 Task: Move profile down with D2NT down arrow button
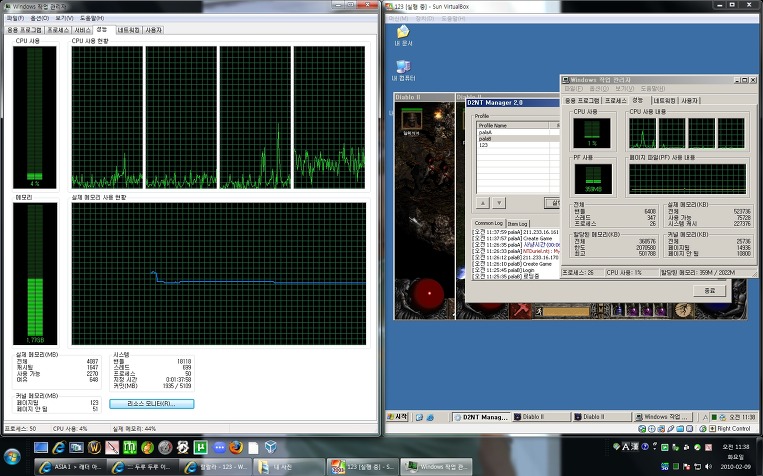pos(499,203)
